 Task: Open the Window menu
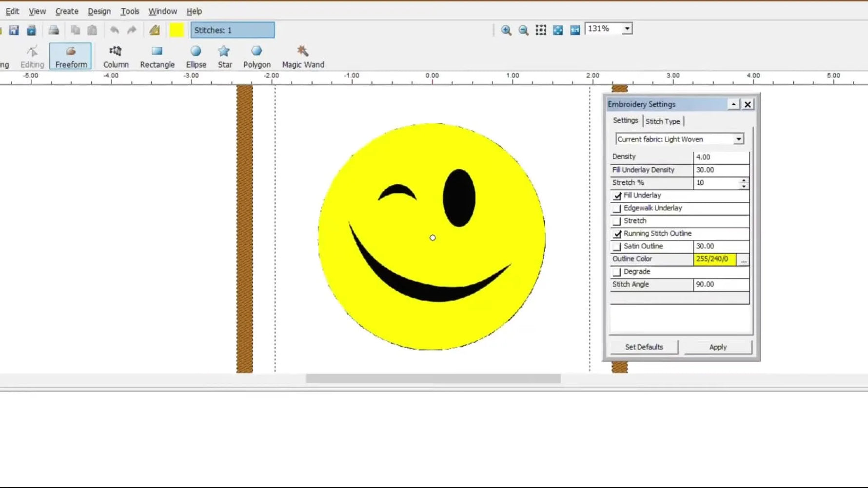click(162, 11)
